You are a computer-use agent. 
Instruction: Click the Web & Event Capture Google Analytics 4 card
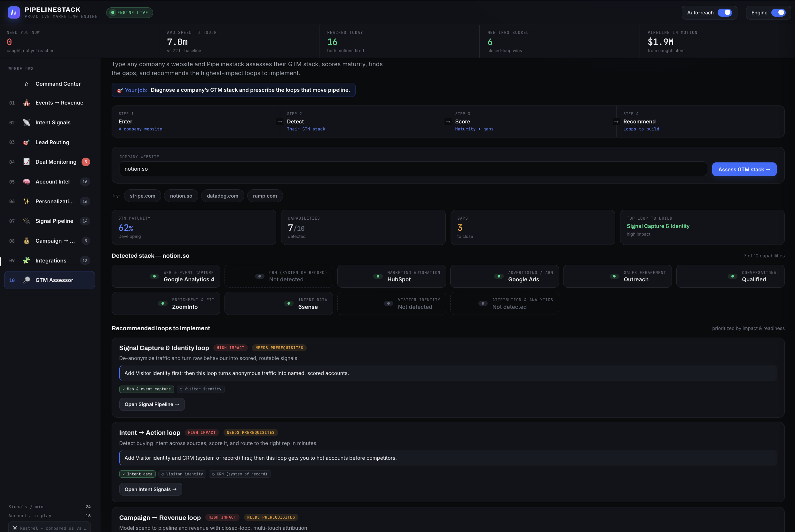click(166, 276)
